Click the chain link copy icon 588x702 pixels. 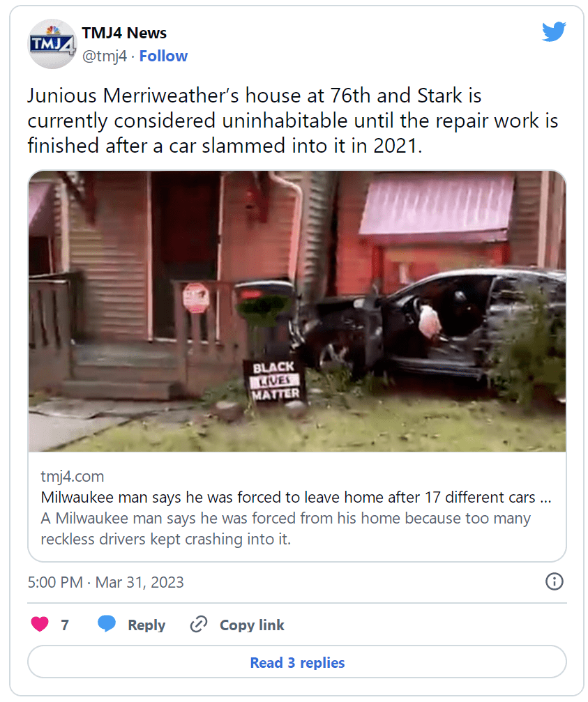click(198, 624)
